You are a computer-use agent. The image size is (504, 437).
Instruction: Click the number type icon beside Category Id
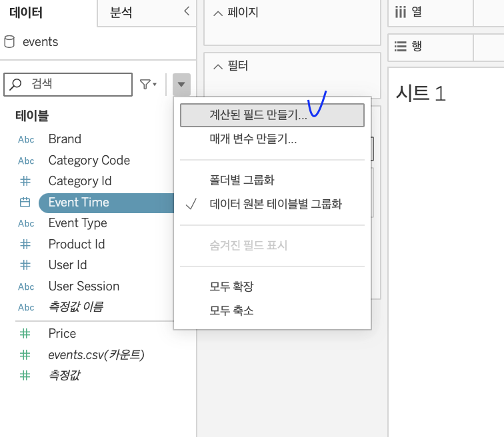click(x=25, y=181)
